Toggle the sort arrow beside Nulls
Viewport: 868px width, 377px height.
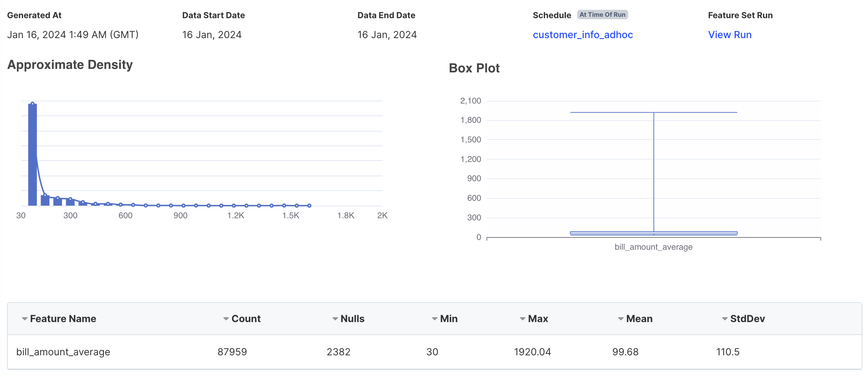click(x=335, y=319)
